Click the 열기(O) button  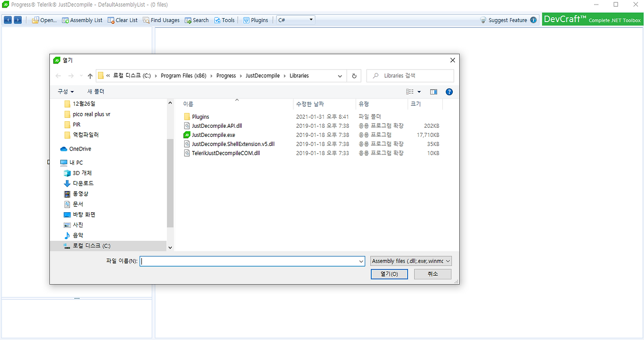(x=389, y=274)
